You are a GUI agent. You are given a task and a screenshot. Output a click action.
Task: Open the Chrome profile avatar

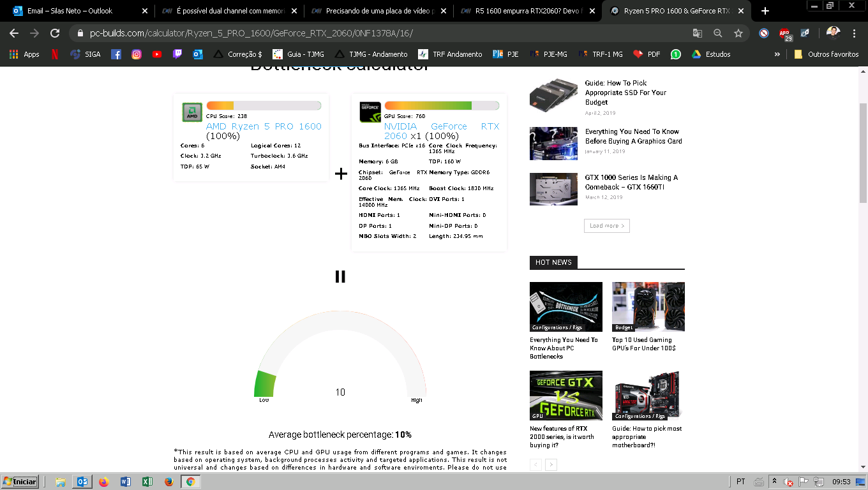tap(833, 33)
